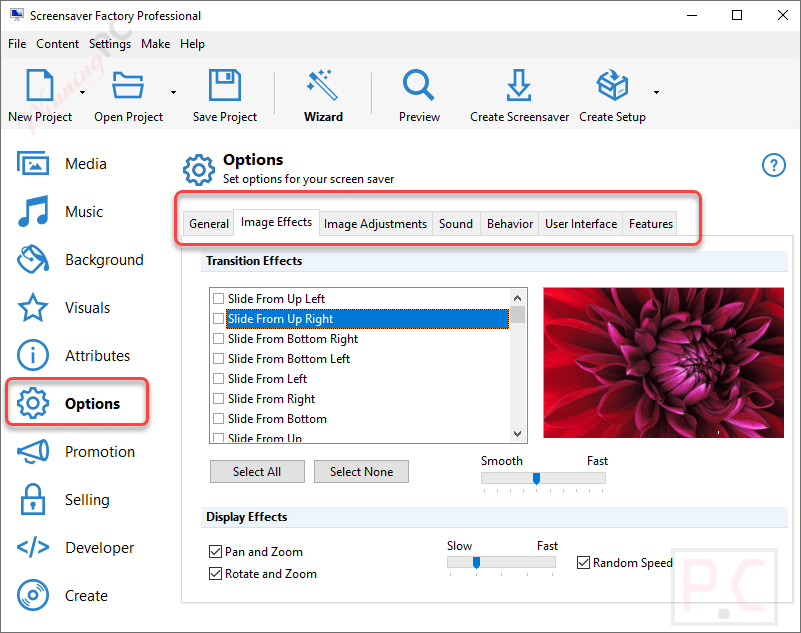Check Slide From Up Left effect
This screenshot has width=801, height=633.
218,298
